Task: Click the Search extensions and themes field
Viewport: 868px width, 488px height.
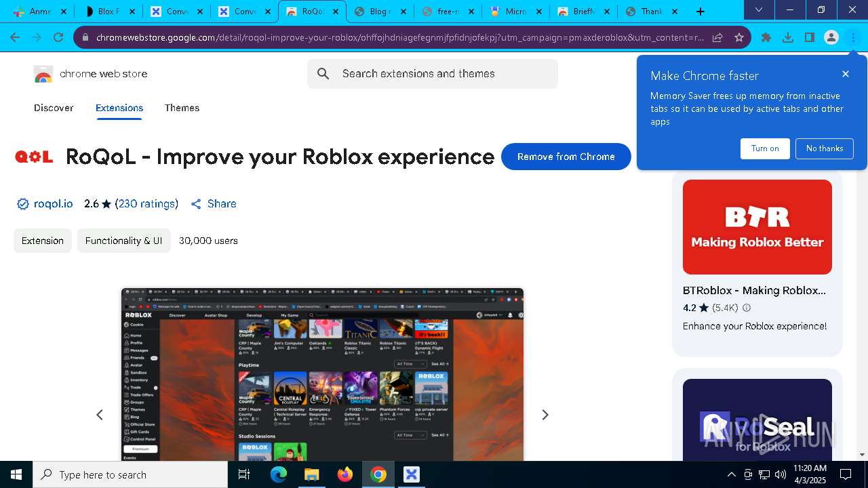Action: coord(433,74)
